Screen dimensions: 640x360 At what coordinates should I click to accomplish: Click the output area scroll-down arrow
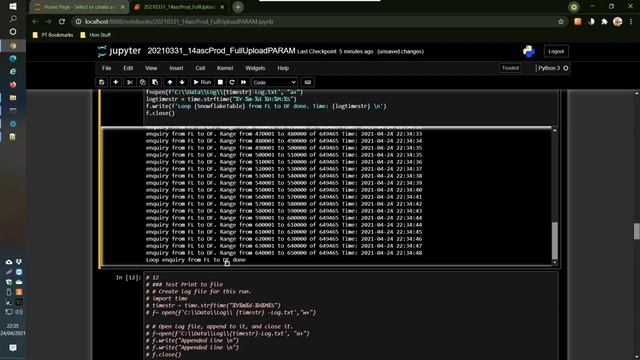coord(555,262)
